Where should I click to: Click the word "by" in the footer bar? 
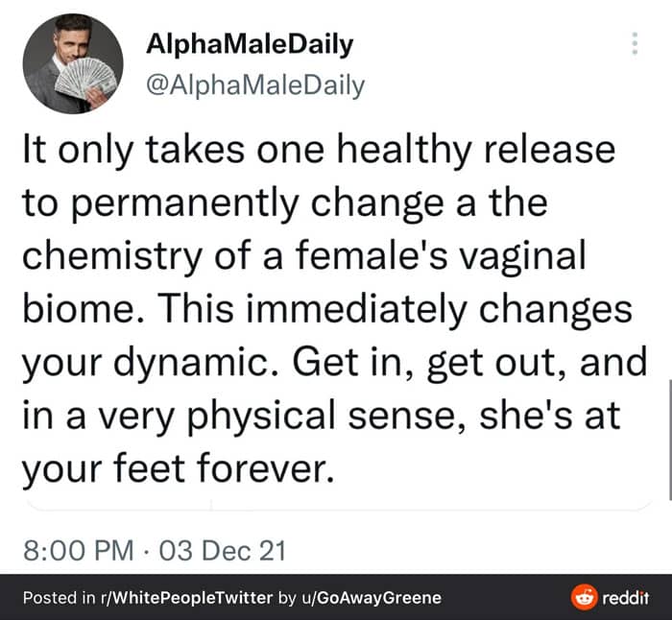(x=286, y=598)
